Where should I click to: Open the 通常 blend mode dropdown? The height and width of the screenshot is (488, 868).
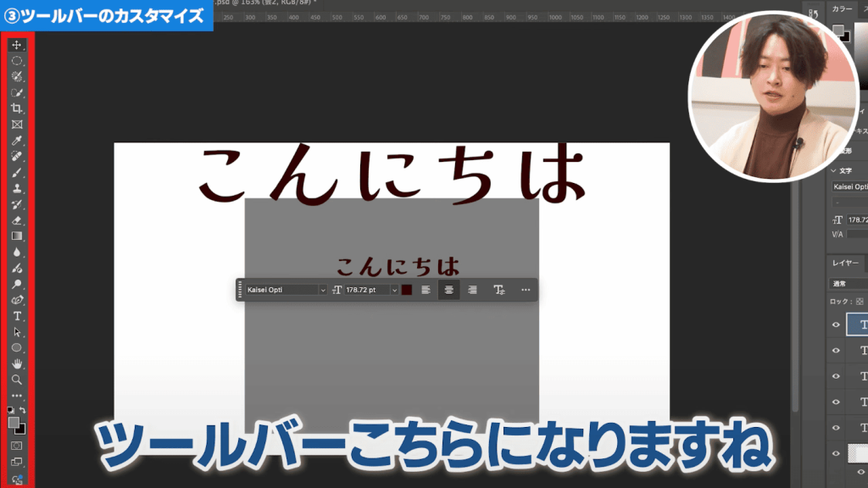(849, 284)
